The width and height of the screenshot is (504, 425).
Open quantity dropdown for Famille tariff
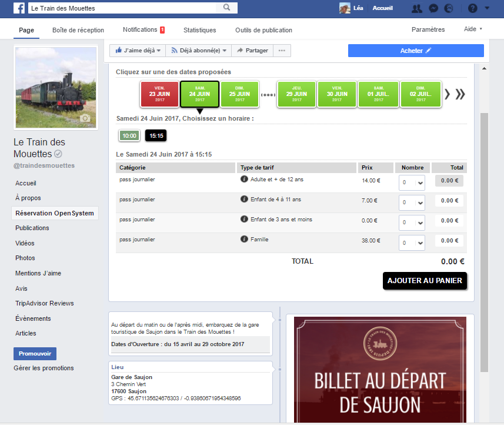(412, 243)
